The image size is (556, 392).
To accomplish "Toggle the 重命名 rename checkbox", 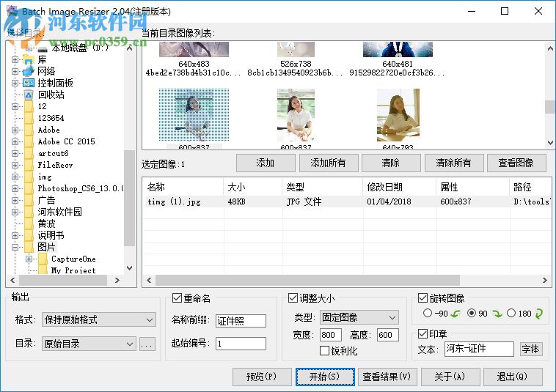I will (x=177, y=297).
